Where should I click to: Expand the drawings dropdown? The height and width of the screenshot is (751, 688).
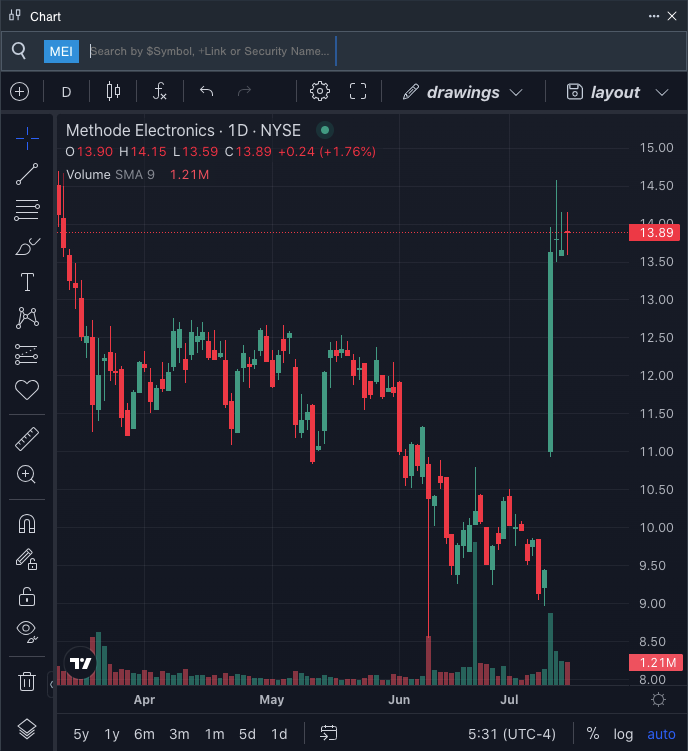click(x=463, y=92)
